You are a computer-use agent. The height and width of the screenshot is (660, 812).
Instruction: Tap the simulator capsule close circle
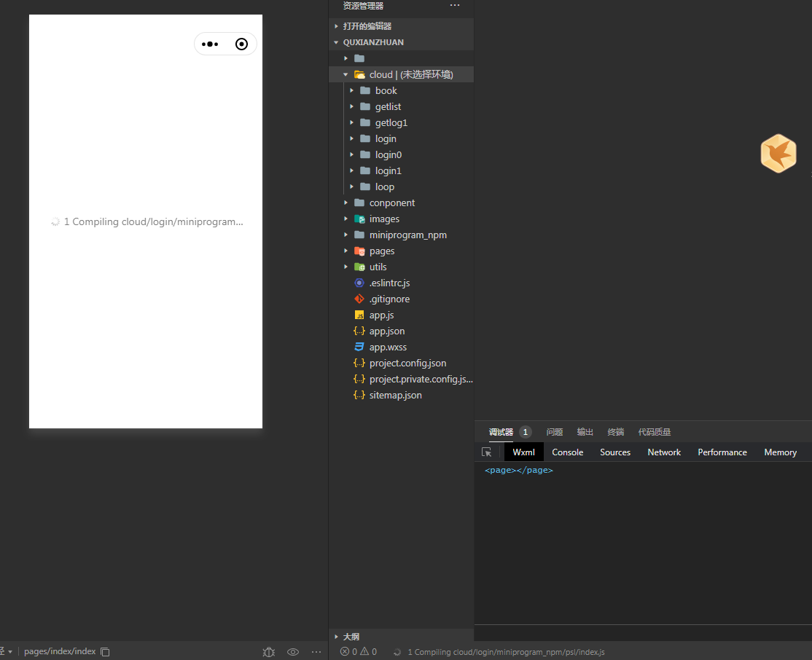point(241,44)
